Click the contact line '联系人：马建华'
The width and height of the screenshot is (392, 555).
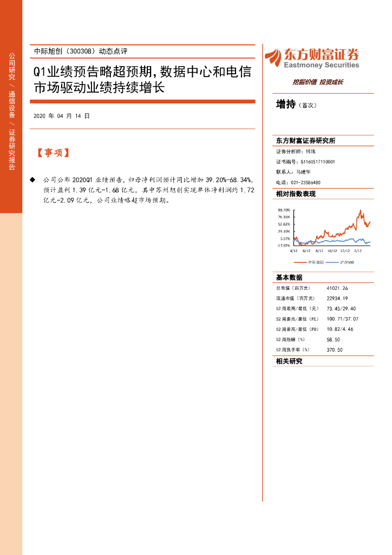(x=293, y=172)
